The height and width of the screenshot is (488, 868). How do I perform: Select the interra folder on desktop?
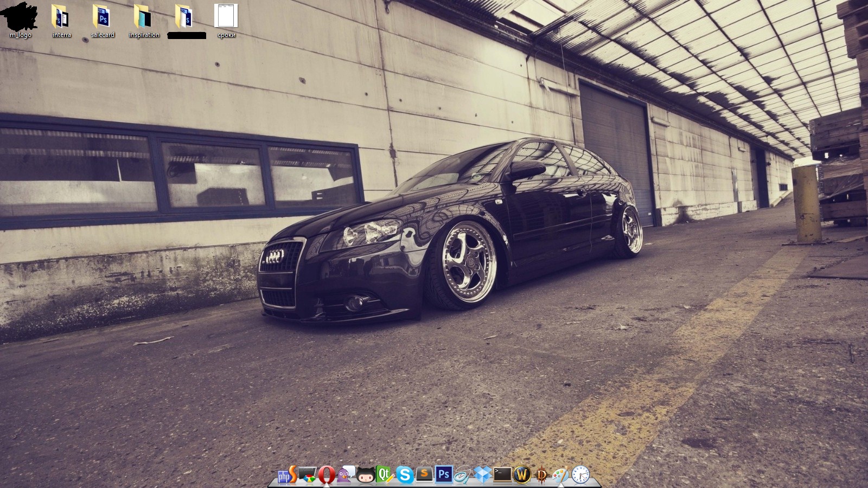tap(61, 21)
